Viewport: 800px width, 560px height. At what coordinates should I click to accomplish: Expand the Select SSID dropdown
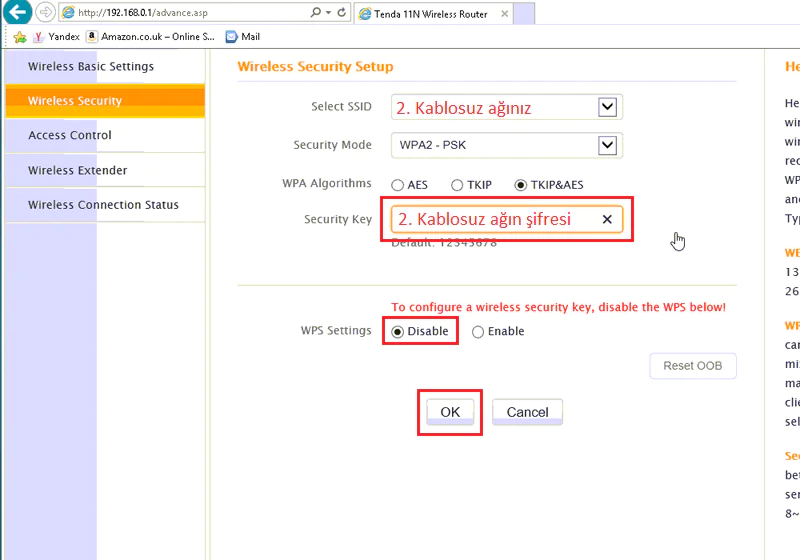[607, 107]
